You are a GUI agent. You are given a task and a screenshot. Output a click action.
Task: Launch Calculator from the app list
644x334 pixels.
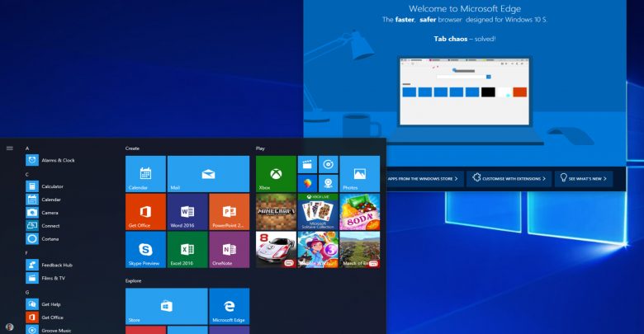[x=45, y=186]
